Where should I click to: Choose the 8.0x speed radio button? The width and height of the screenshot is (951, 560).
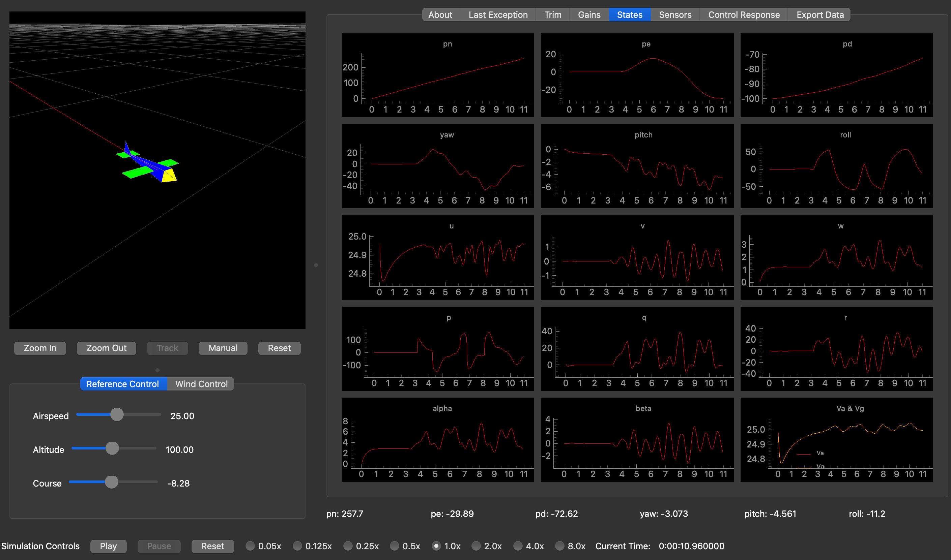pos(559,546)
